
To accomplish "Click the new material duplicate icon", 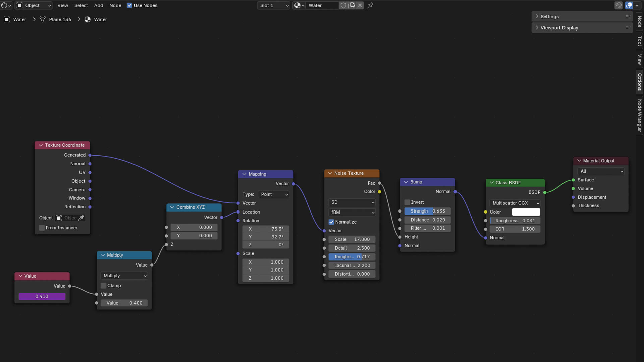I will [x=352, y=5].
